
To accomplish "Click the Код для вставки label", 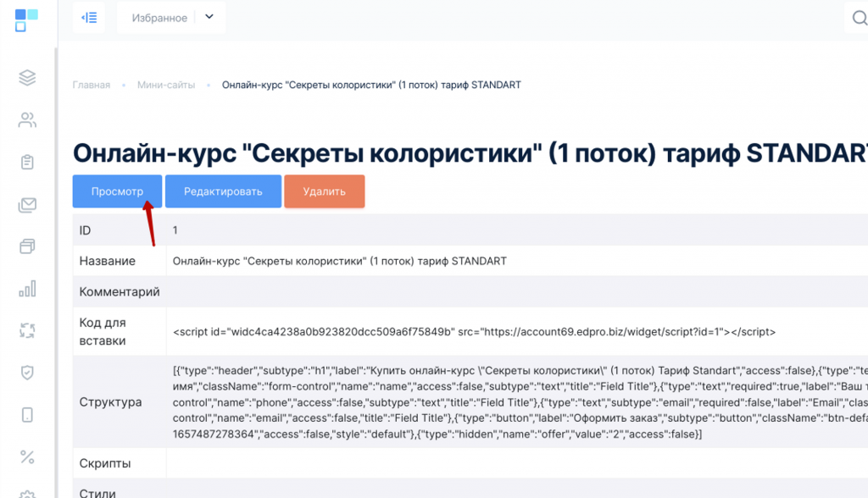I will click(x=103, y=331).
